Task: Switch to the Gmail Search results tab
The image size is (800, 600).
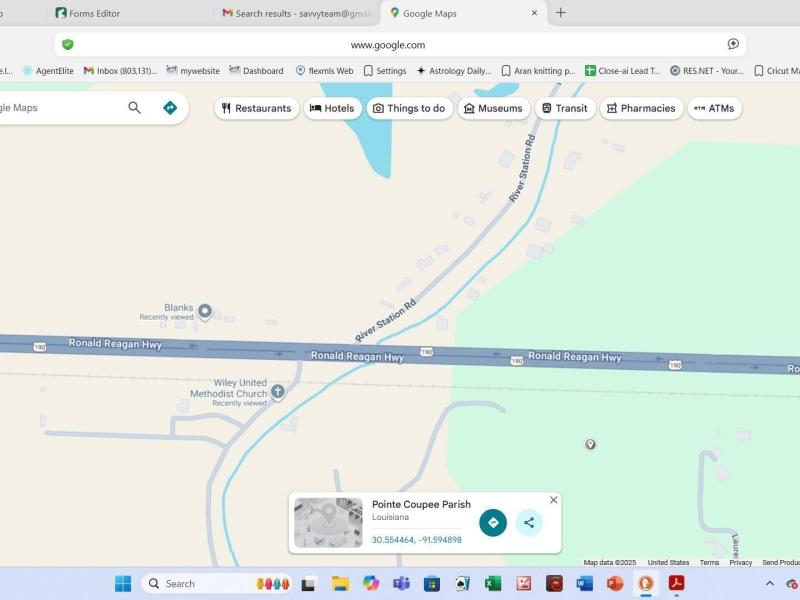Action: click(x=300, y=13)
